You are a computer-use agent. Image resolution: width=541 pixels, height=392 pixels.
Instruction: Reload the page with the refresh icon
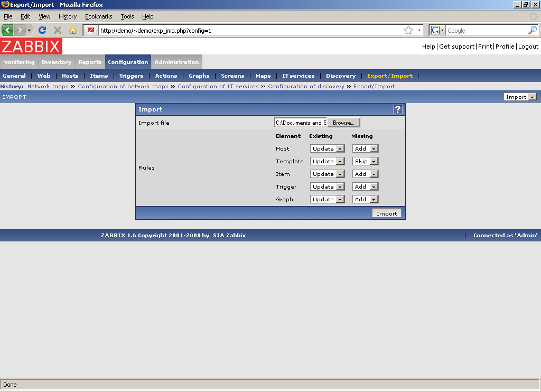[42, 30]
